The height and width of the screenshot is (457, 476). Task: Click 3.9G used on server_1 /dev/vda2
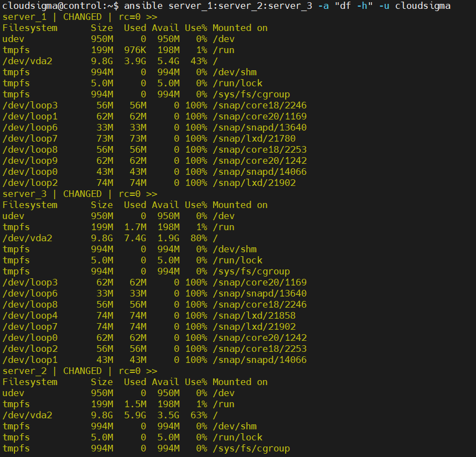tap(135, 61)
